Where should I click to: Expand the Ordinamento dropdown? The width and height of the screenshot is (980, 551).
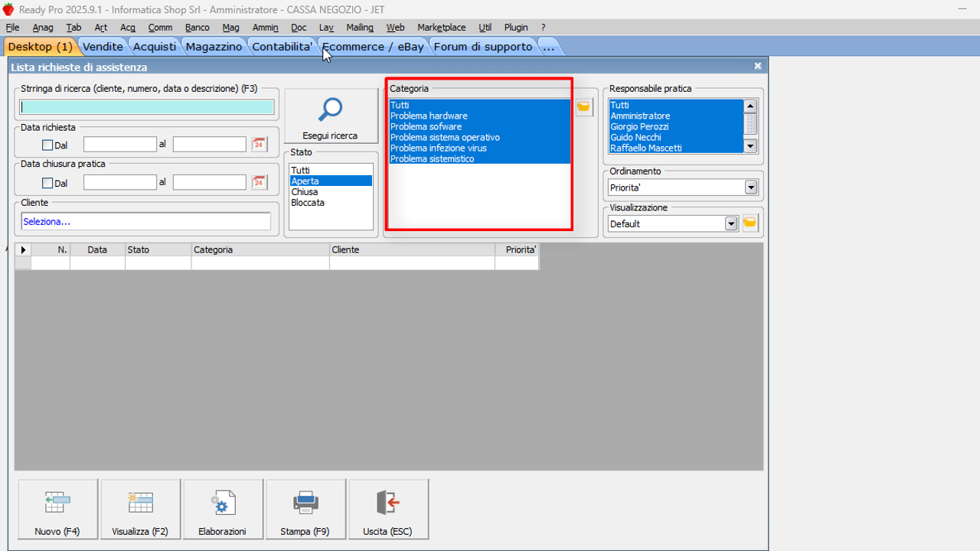tap(750, 187)
